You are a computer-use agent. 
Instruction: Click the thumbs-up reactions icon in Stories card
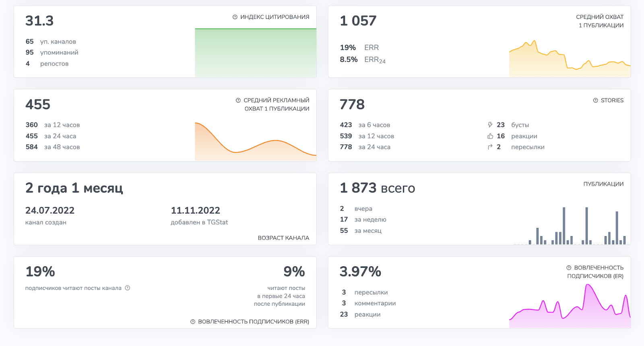(x=490, y=136)
